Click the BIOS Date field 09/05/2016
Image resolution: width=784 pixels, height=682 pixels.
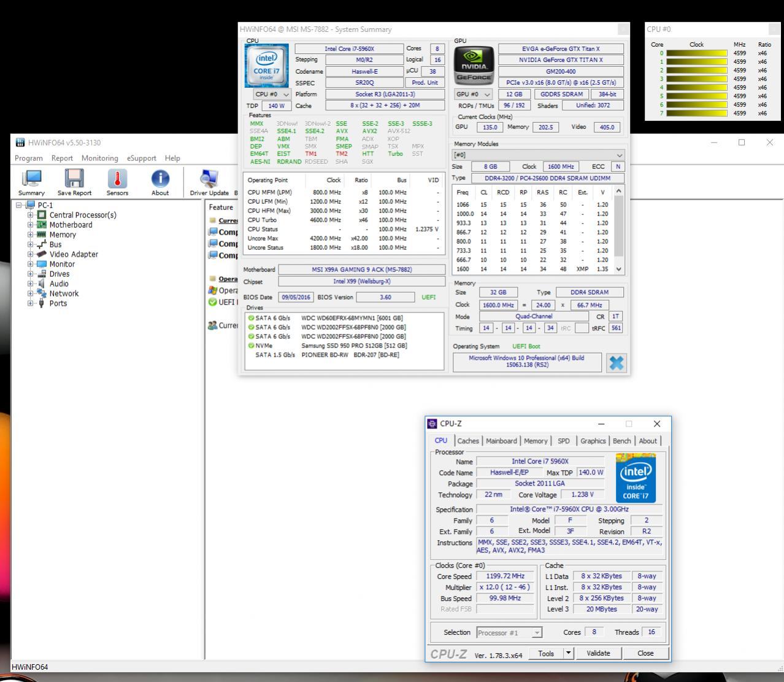pyautogui.click(x=296, y=297)
